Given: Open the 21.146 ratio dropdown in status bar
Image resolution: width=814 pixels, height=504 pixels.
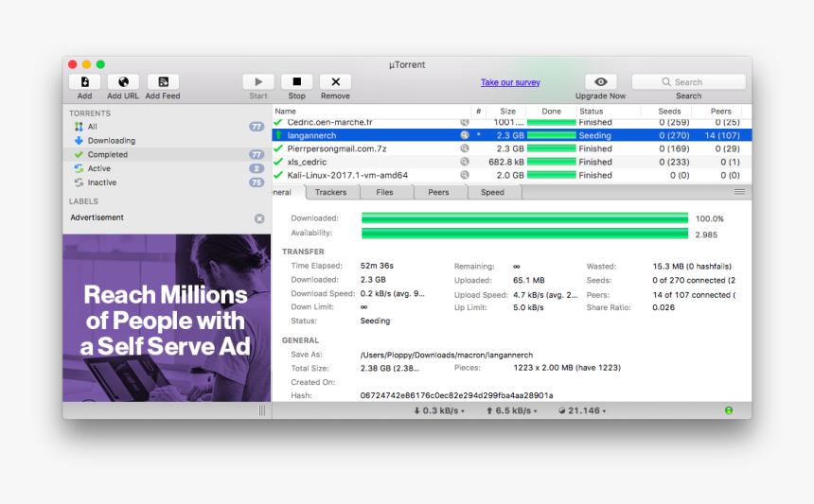Looking at the screenshot, I should point(582,410).
